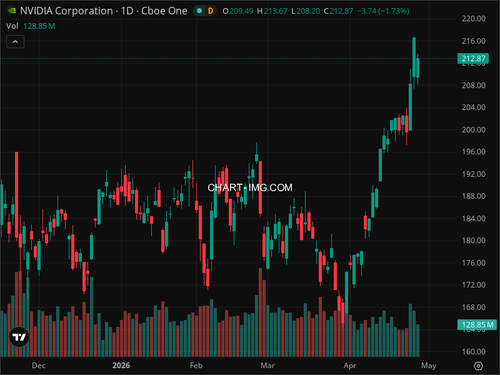Click the 176.00 price axis label
Image resolution: width=500 pixels, height=375 pixels.
tap(473, 263)
